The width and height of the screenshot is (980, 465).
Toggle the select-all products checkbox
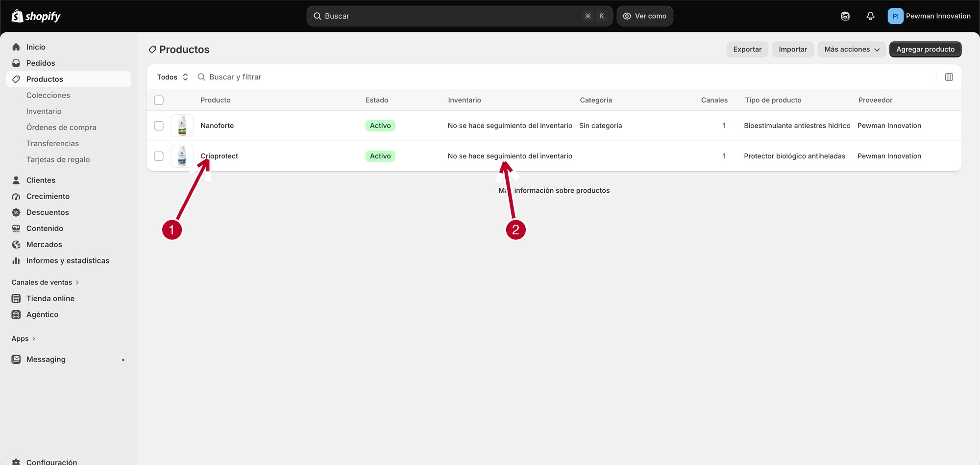pos(159,100)
